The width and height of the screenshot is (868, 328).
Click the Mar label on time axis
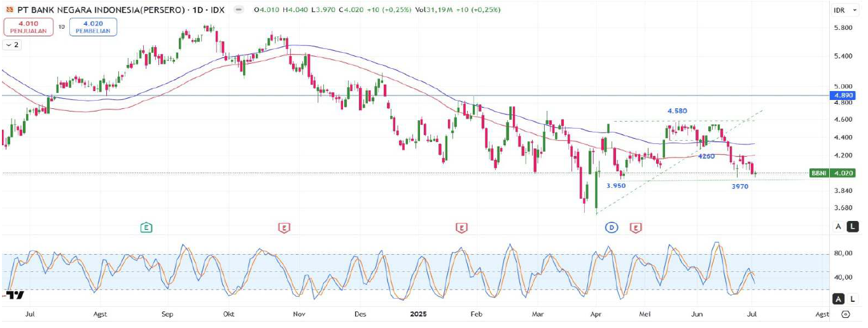pos(538,314)
